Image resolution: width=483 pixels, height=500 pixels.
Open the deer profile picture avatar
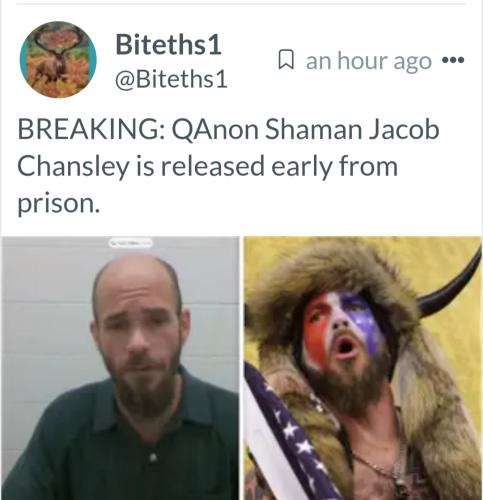[58, 59]
